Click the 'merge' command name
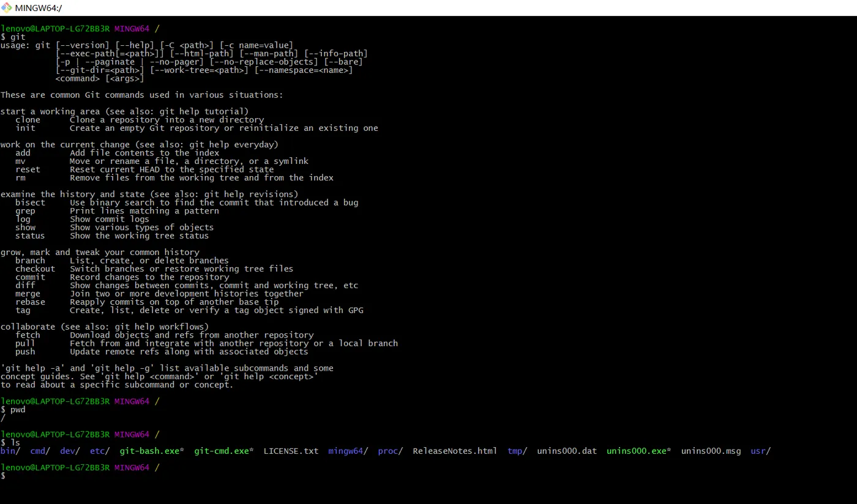 click(x=28, y=294)
